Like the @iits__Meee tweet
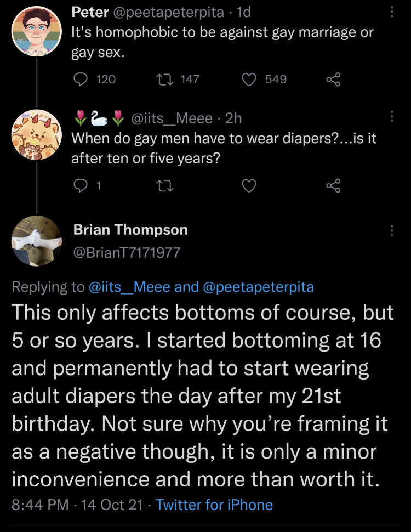Image resolution: width=411 pixels, height=532 pixels. [249, 186]
